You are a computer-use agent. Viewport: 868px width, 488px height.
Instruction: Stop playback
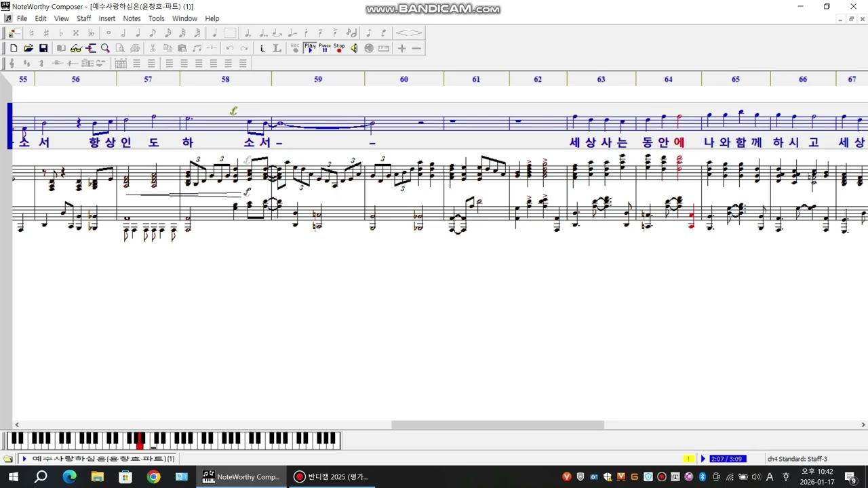coord(339,48)
